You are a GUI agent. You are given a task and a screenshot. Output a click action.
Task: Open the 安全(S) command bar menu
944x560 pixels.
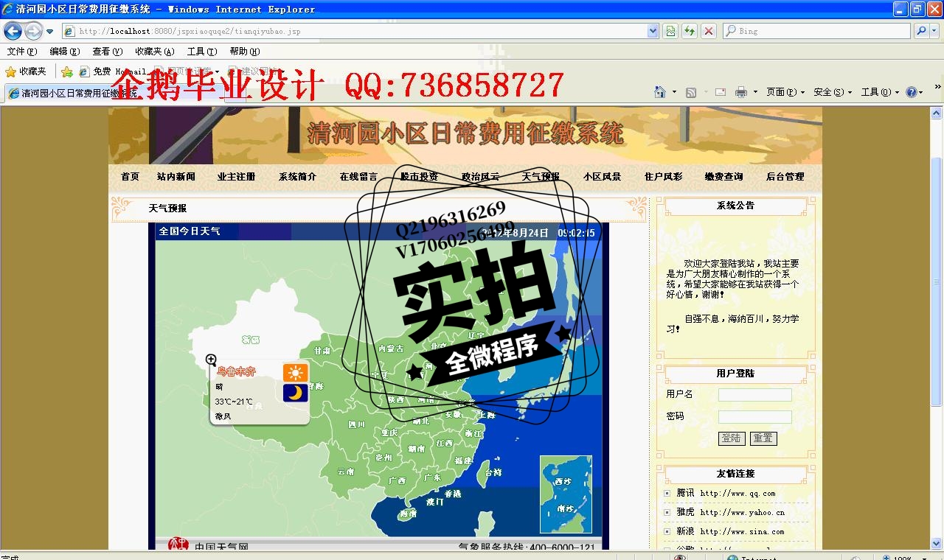[833, 92]
